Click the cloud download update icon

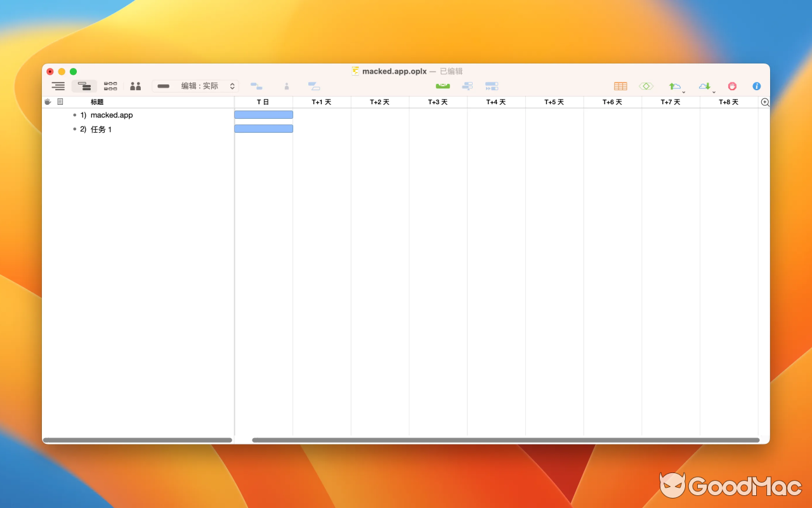[x=704, y=86]
